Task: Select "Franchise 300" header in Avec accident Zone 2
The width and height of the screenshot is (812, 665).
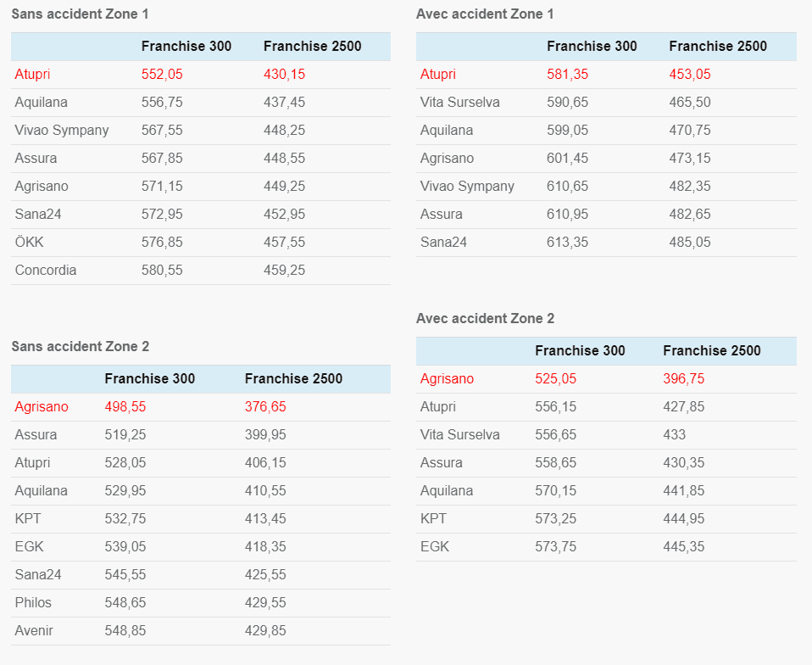Action: click(580, 351)
